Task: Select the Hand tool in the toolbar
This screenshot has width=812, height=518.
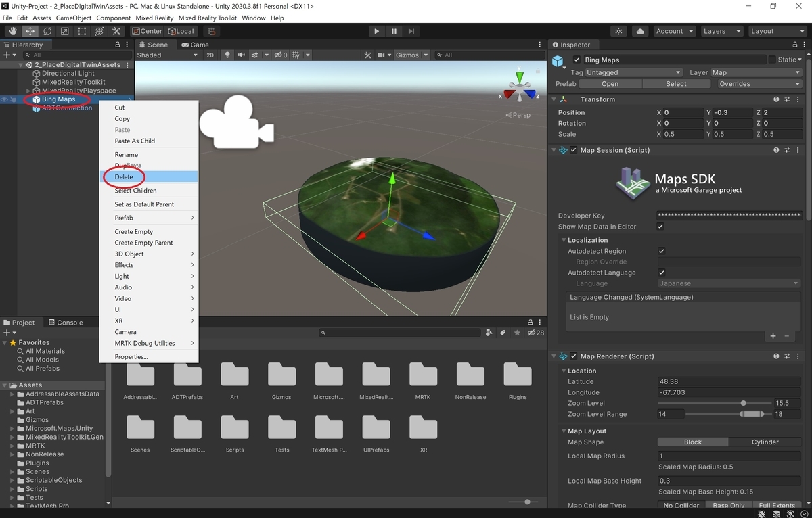Action: (x=13, y=31)
